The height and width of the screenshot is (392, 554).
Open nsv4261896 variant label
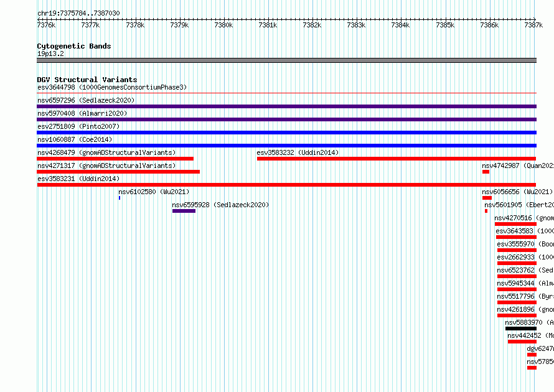tap(525, 309)
